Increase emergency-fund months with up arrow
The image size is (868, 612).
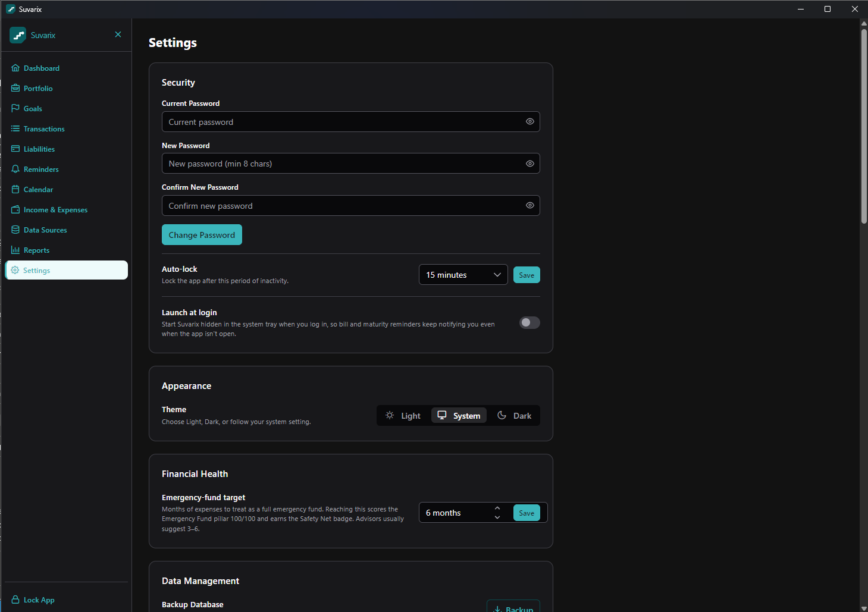click(497, 508)
